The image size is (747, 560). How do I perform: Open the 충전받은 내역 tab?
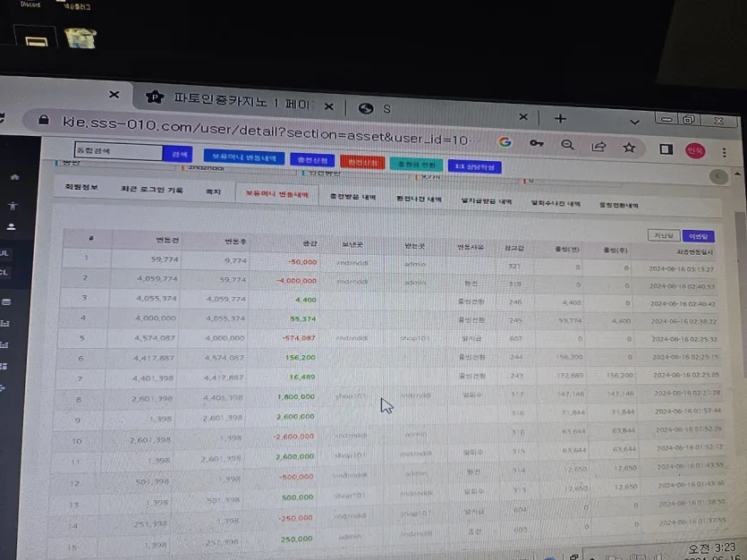(x=353, y=196)
